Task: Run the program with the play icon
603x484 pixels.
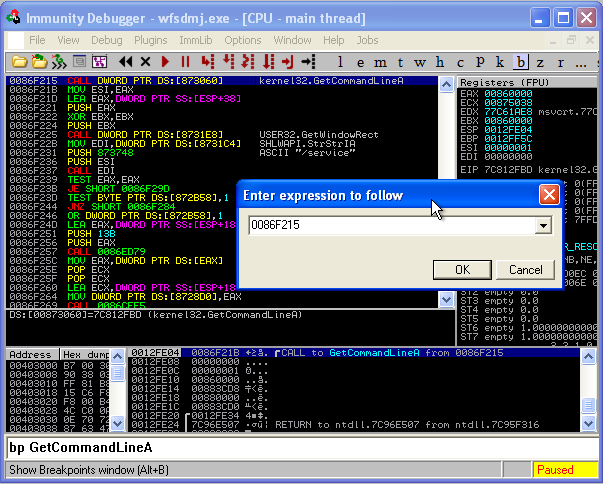Action: (166, 62)
